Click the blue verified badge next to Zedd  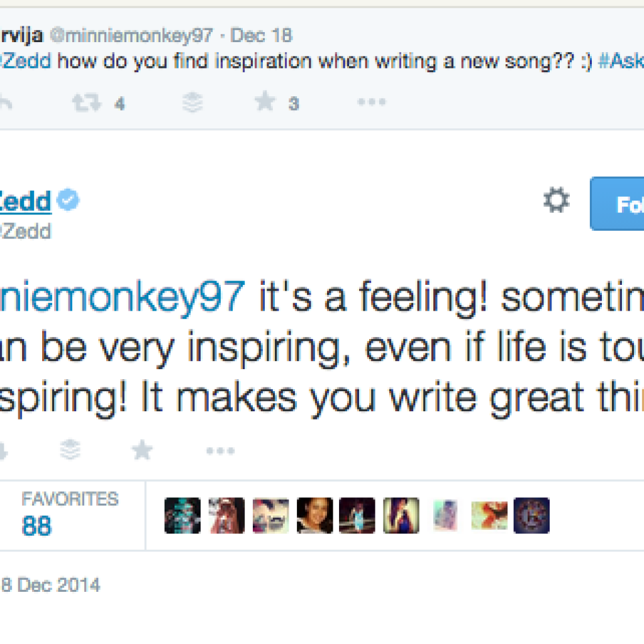tap(68, 201)
